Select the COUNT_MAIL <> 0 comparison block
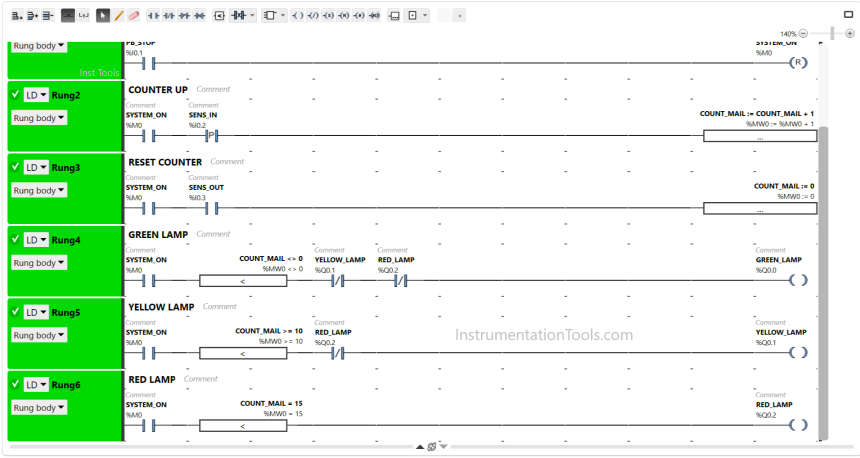 243,281
